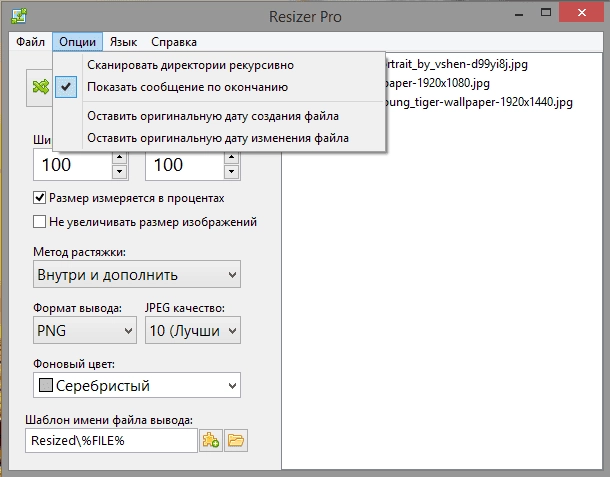Expand the Метод растяжки dropdown
Image resolution: width=610 pixels, height=477 pixels.
(137, 274)
